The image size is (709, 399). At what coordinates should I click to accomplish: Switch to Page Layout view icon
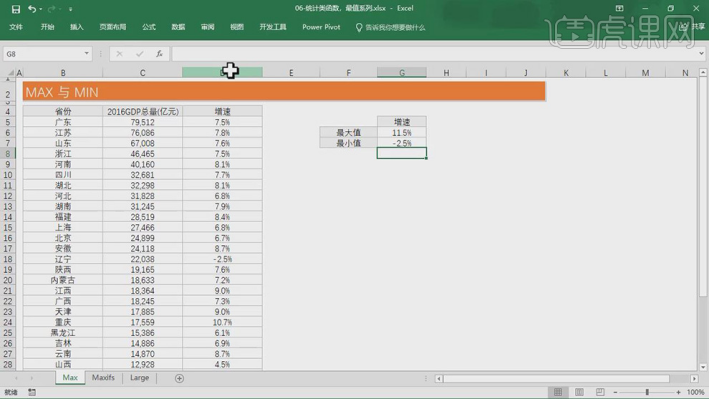coord(579,392)
